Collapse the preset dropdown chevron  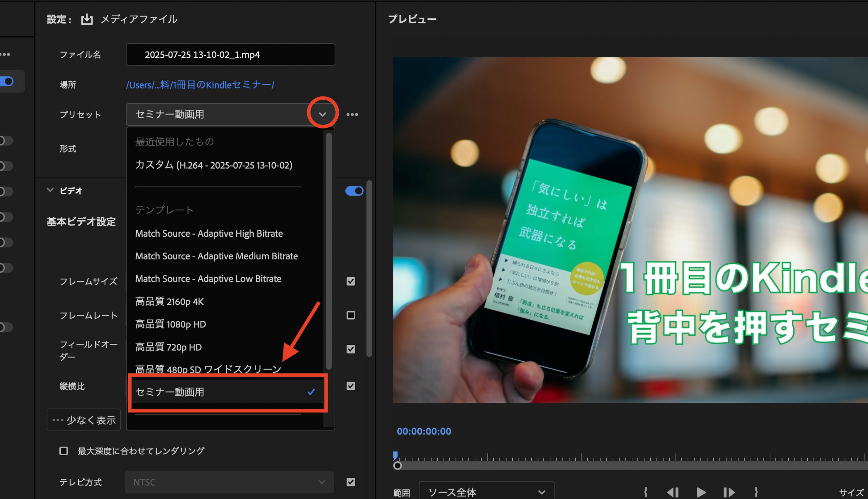[x=322, y=115]
